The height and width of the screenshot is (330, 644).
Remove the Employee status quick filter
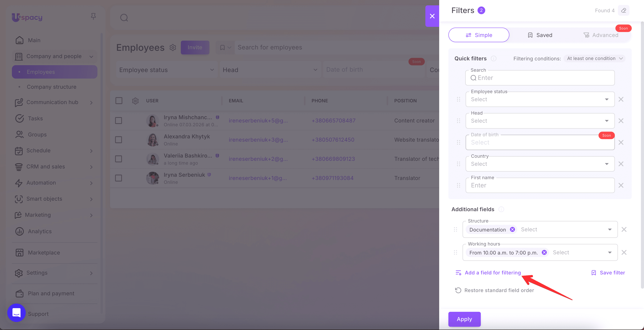click(x=621, y=99)
